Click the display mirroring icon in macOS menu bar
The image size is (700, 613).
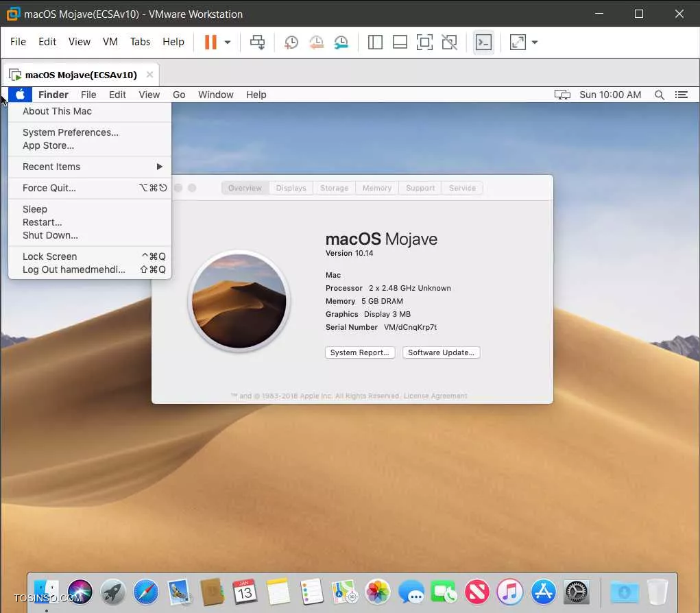(562, 95)
